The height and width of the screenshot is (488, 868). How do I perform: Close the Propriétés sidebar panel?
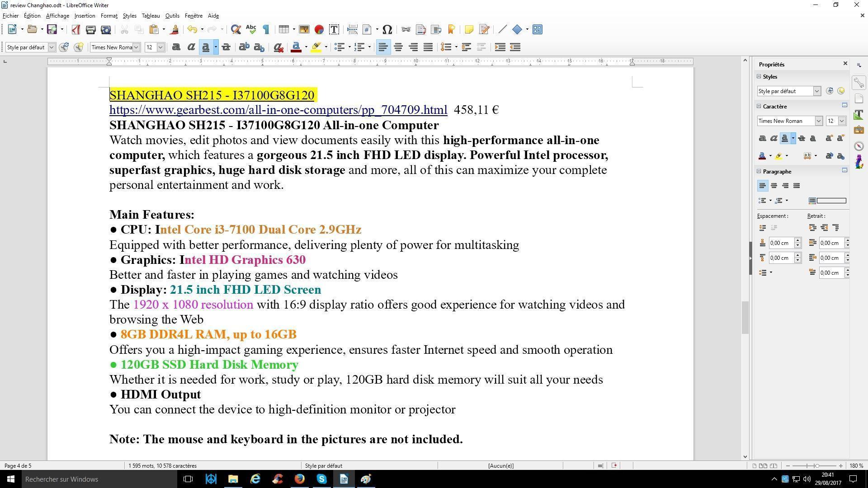(845, 64)
